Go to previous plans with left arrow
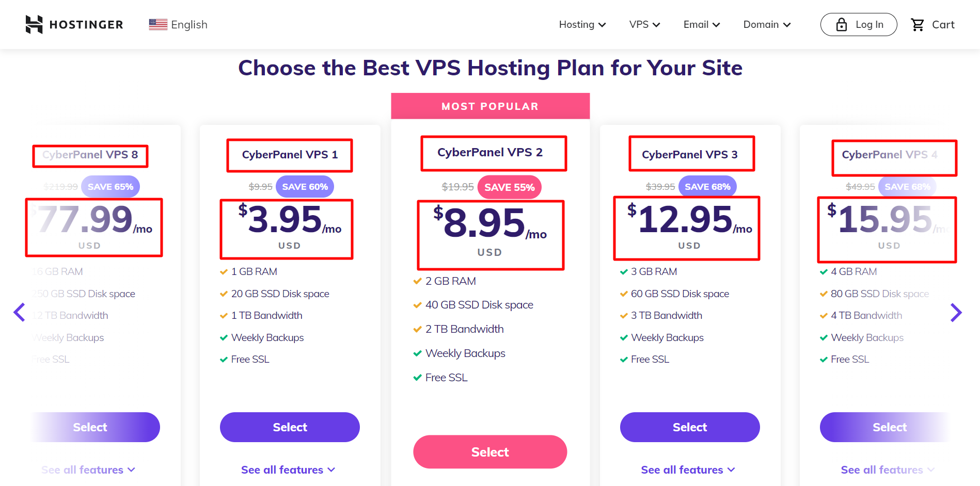Image resolution: width=980 pixels, height=486 pixels. coord(20,312)
